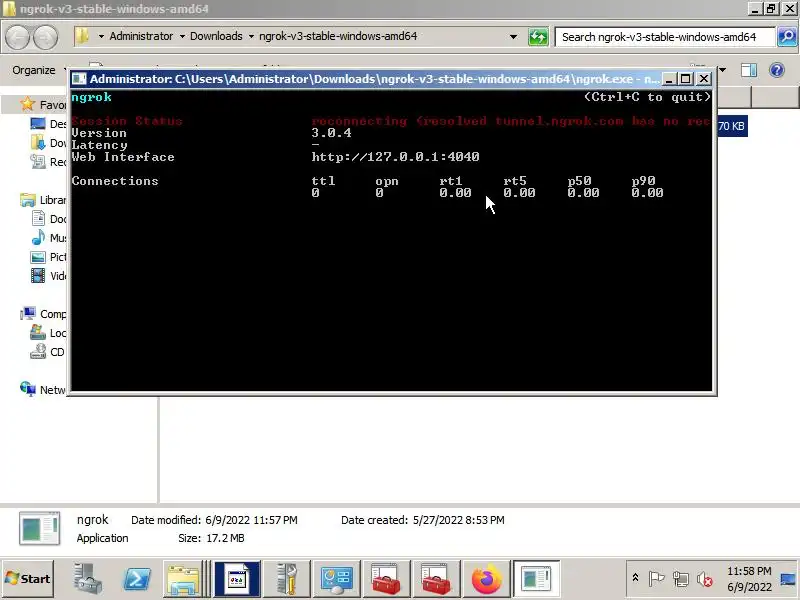Click the network status tray icon

[680, 579]
